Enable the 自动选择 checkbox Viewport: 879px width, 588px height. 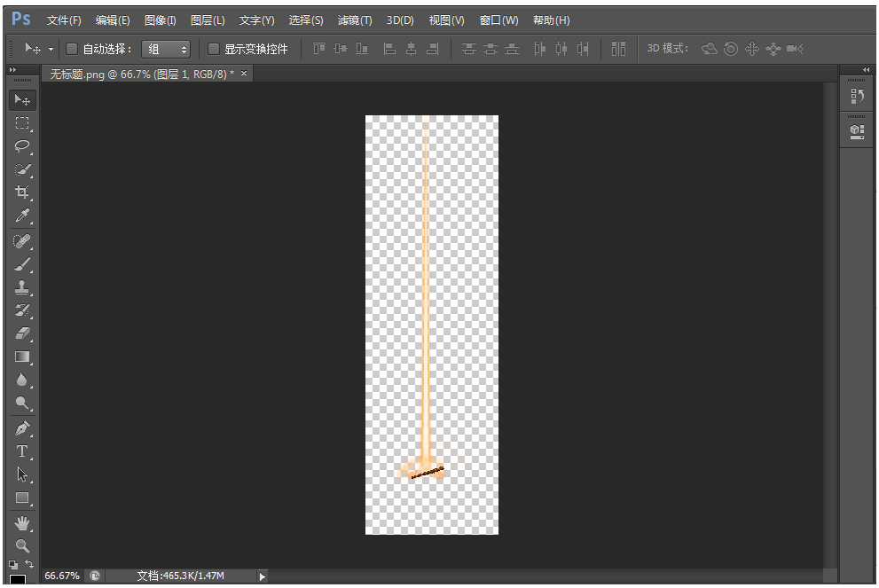click(73, 49)
